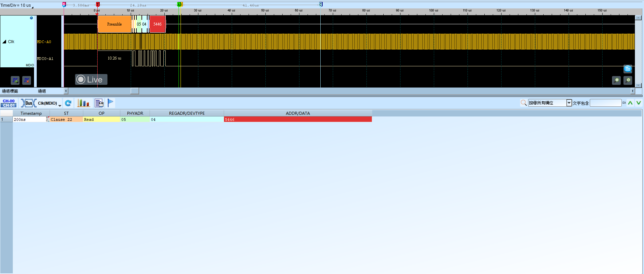Viewport: 644px width, 274px height.
Task: Click the text-contains search input field
Action: click(605, 103)
